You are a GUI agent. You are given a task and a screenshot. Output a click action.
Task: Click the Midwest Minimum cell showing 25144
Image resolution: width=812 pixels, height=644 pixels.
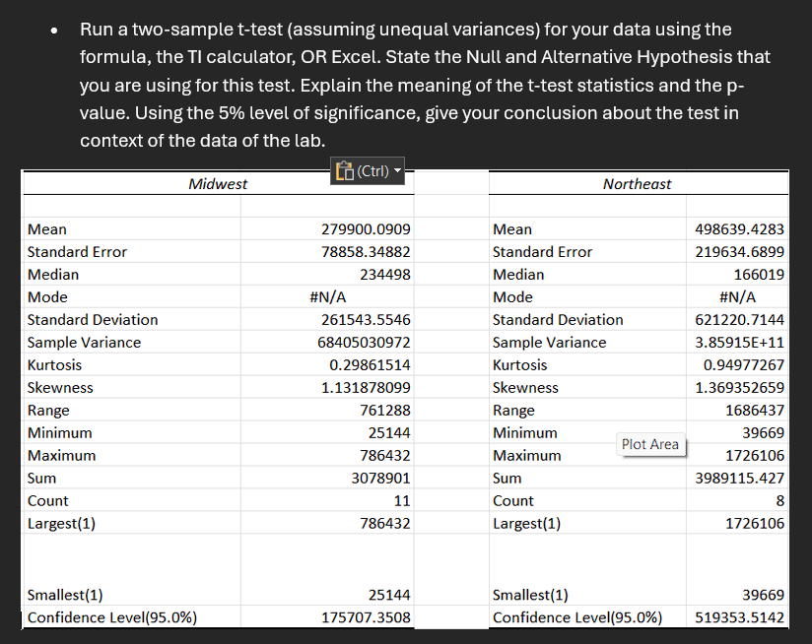coord(389,432)
